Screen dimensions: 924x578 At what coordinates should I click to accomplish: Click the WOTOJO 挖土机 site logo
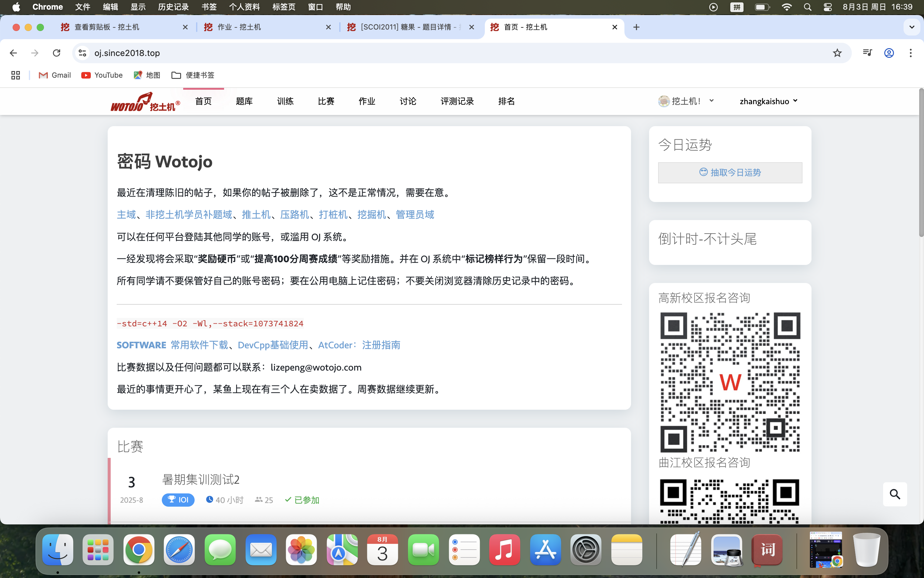click(x=146, y=102)
